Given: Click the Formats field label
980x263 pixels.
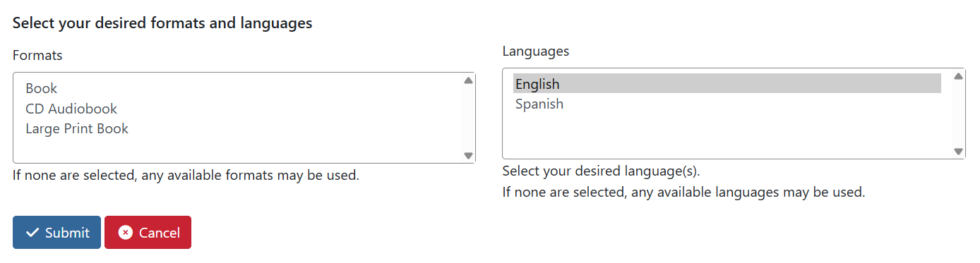Looking at the screenshot, I should point(37,55).
